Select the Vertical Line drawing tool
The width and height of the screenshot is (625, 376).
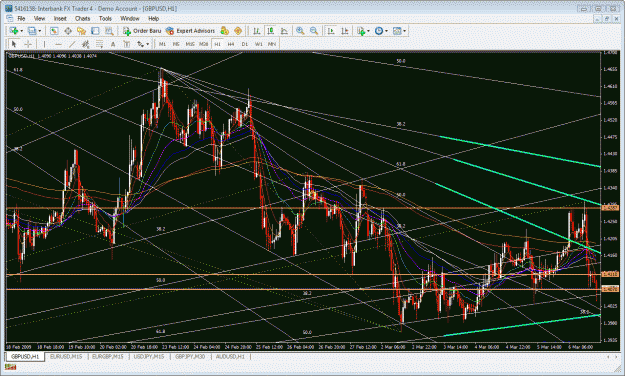click(x=44, y=44)
